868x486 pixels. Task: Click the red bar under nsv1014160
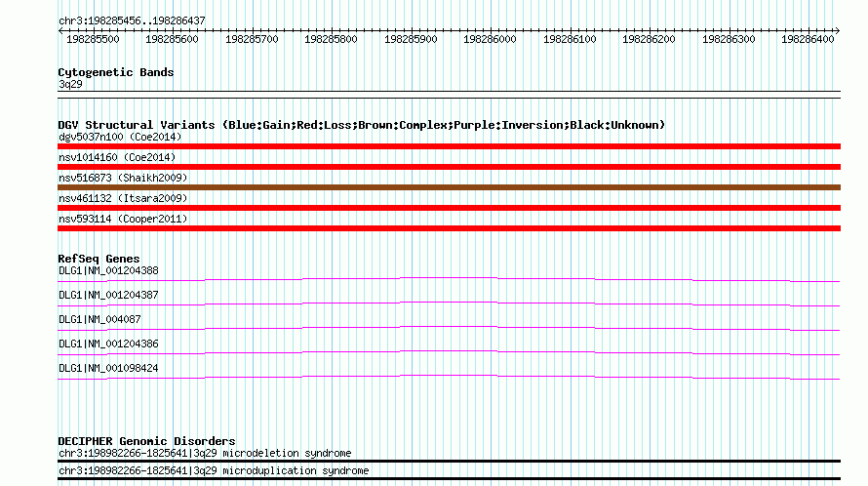(x=449, y=167)
